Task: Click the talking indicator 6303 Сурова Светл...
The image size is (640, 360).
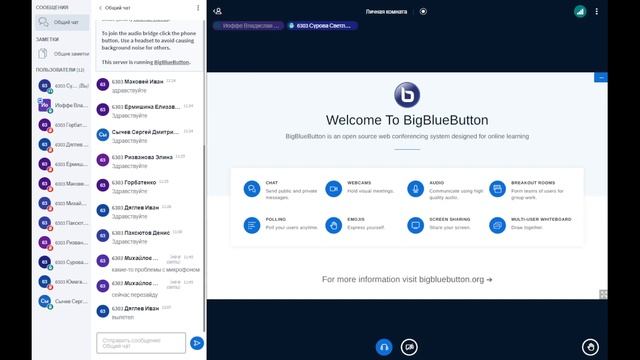Action: click(322, 26)
